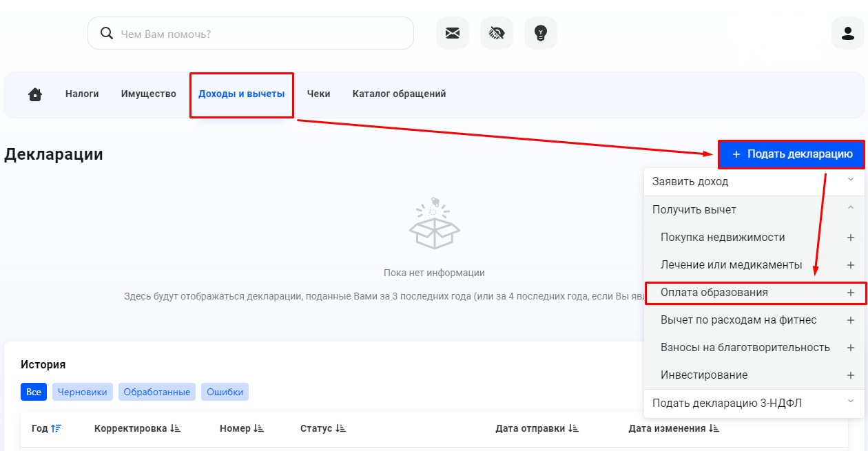Open the Доходы и вычеты tab
Image resolution: width=868 pixels, height=451 pixels.
tap(241, 94)
